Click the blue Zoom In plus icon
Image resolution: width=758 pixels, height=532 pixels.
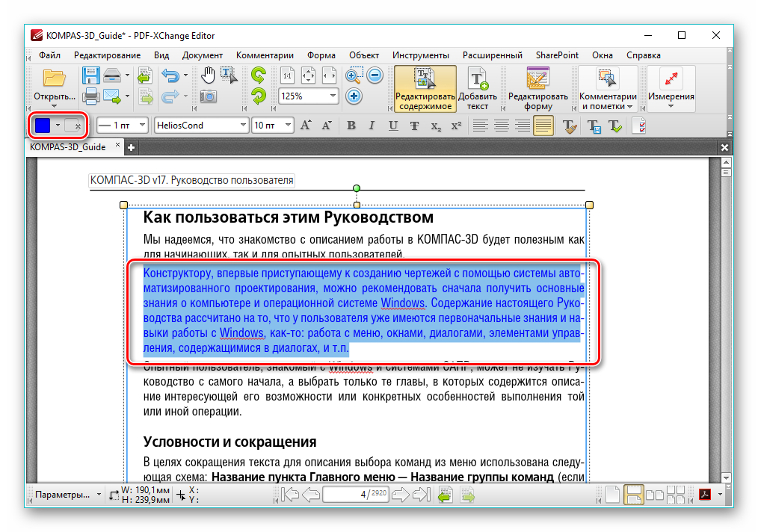(354, 96)
